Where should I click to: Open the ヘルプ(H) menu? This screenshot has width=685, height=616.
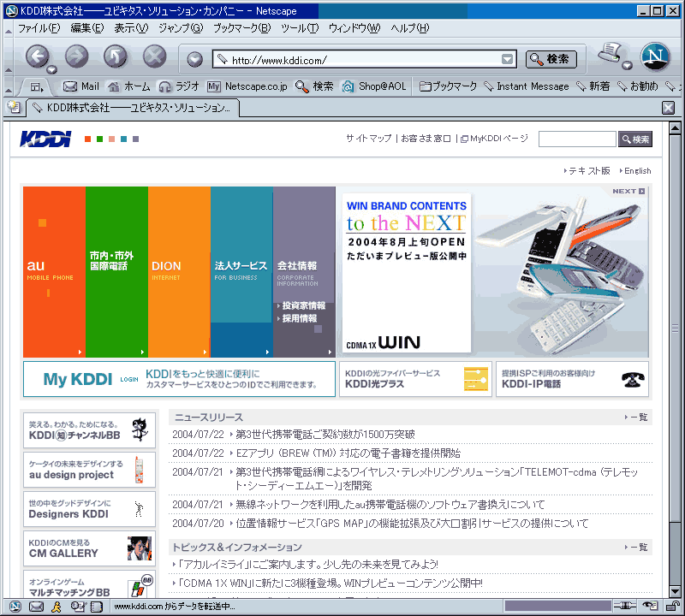(410, 28)
